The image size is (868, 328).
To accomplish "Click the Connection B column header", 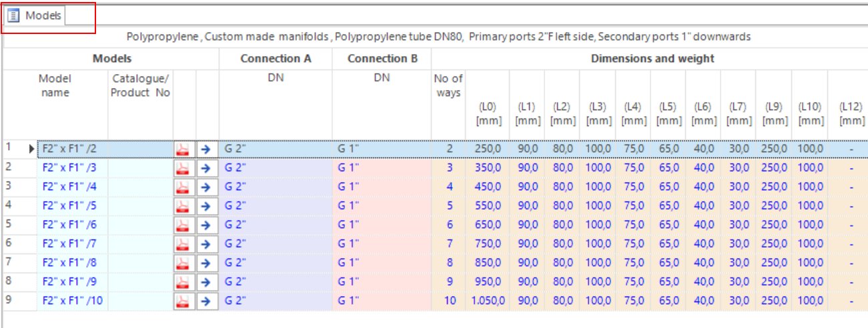I will click(x=382, y=59).
